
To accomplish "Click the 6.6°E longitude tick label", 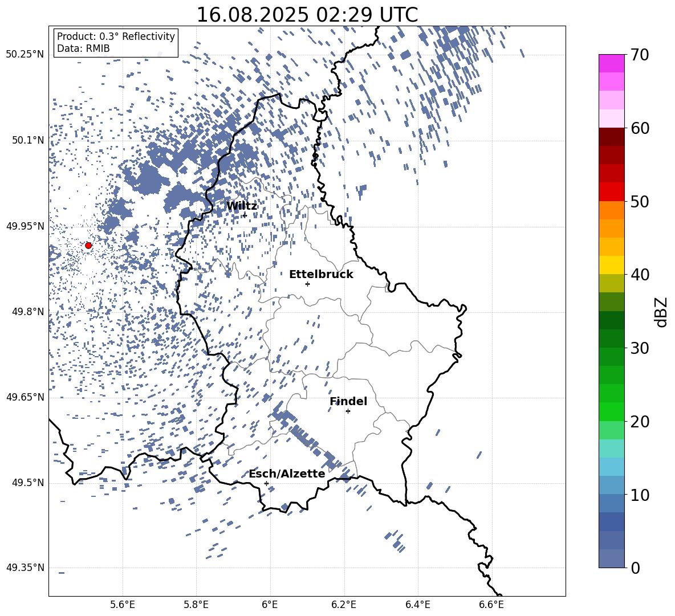I will click(491, 605).
